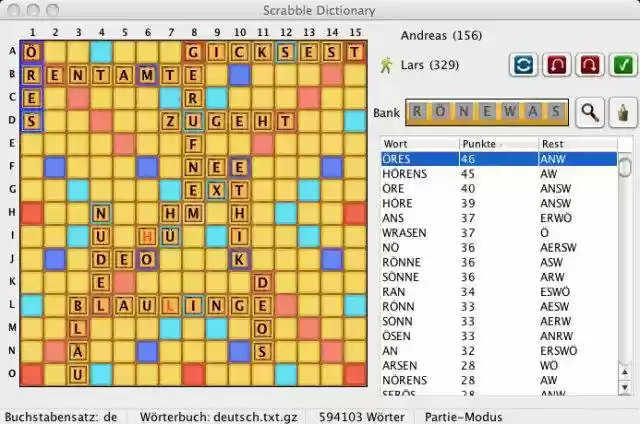Select the HÖRE word row

(499, 203)
